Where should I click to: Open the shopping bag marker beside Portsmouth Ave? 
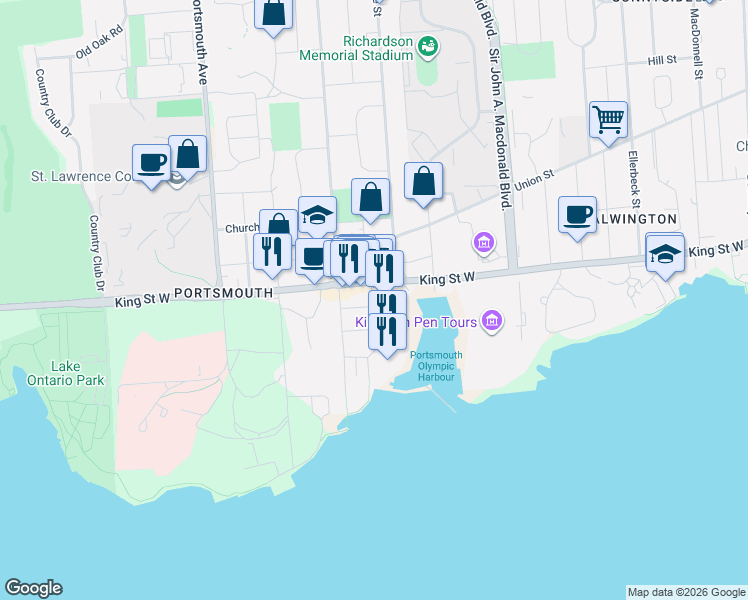click(187, 155)
